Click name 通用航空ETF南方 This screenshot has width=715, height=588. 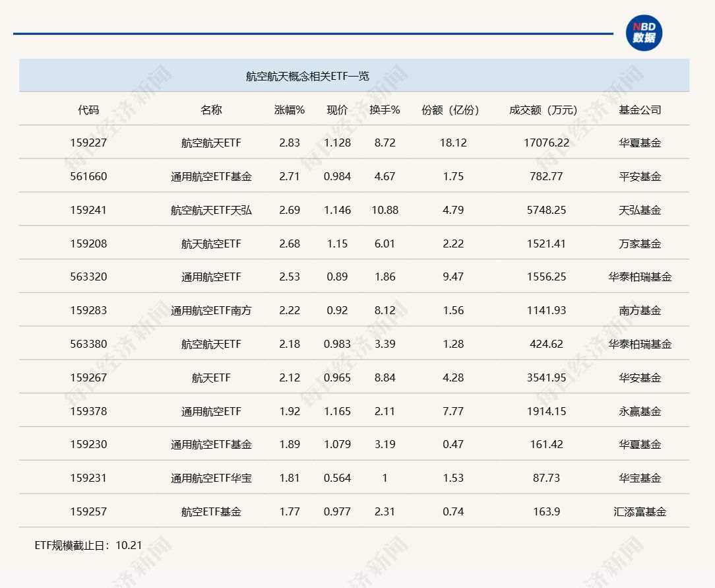(x=211, y=311)
